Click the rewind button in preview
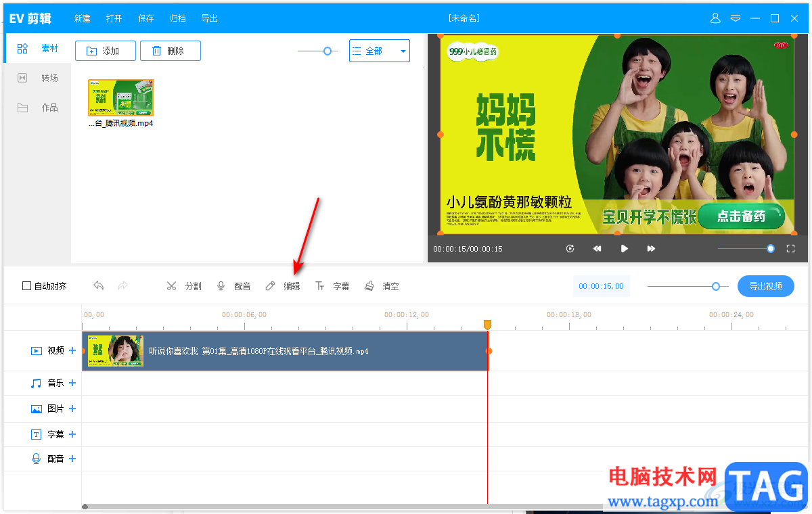 (597, 249)
